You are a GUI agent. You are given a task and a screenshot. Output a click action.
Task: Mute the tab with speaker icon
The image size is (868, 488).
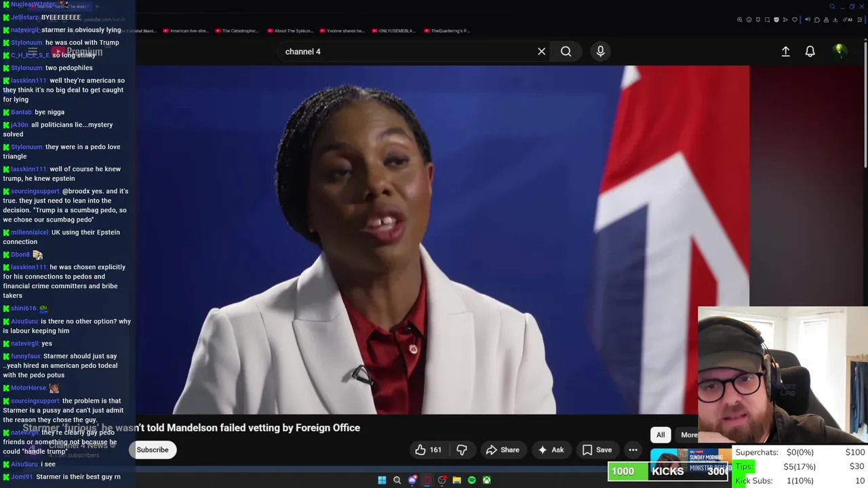tap(808, 20)
